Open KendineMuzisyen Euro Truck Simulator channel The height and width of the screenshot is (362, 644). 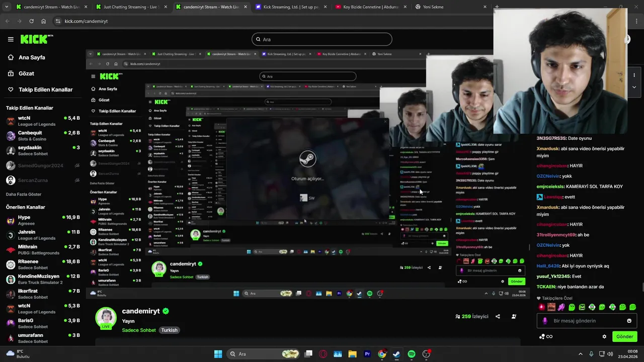coord(43,279)
